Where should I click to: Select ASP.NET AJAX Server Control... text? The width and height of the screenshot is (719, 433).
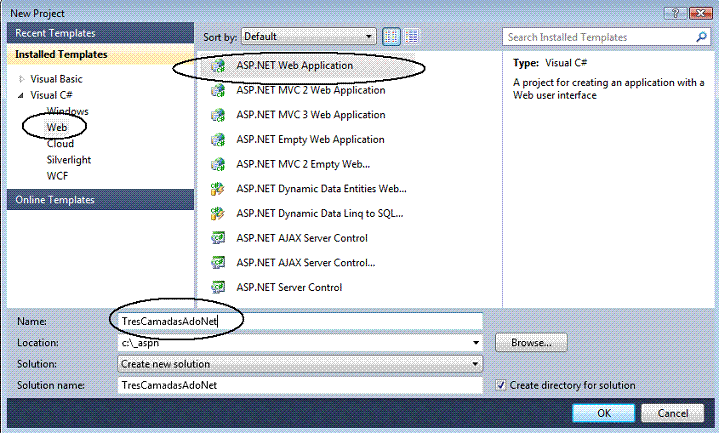tap(306, 263)
